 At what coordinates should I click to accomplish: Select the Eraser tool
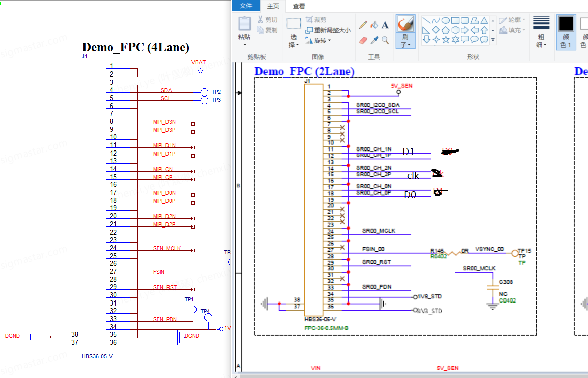(x=363, y=40)
